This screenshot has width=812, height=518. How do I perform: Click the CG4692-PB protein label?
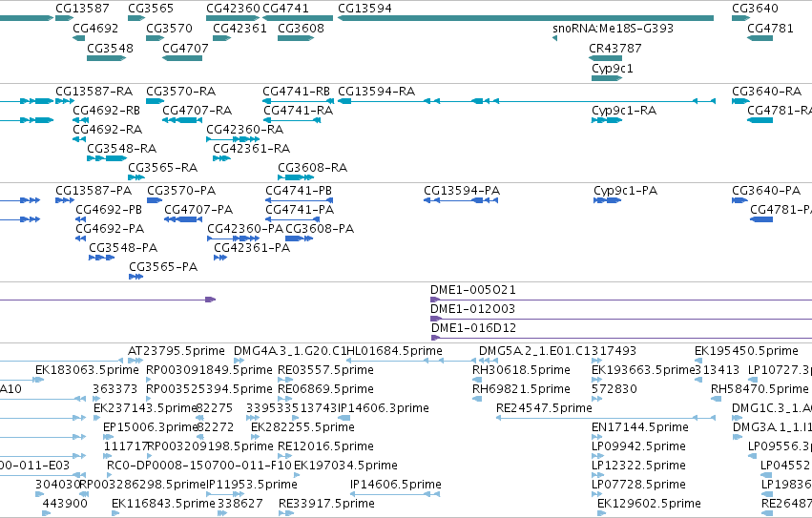point(109,210)
